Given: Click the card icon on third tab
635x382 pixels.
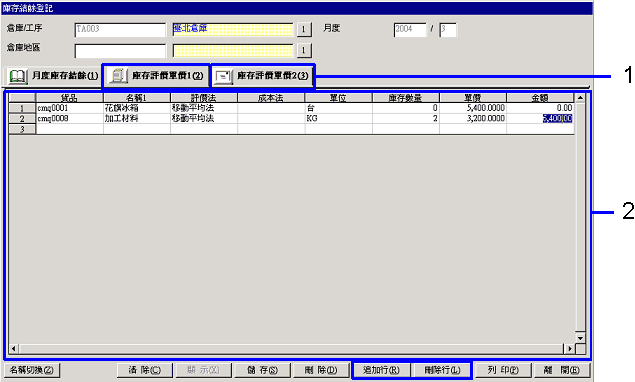Looking at the screenshot, I should pos(223,76).
